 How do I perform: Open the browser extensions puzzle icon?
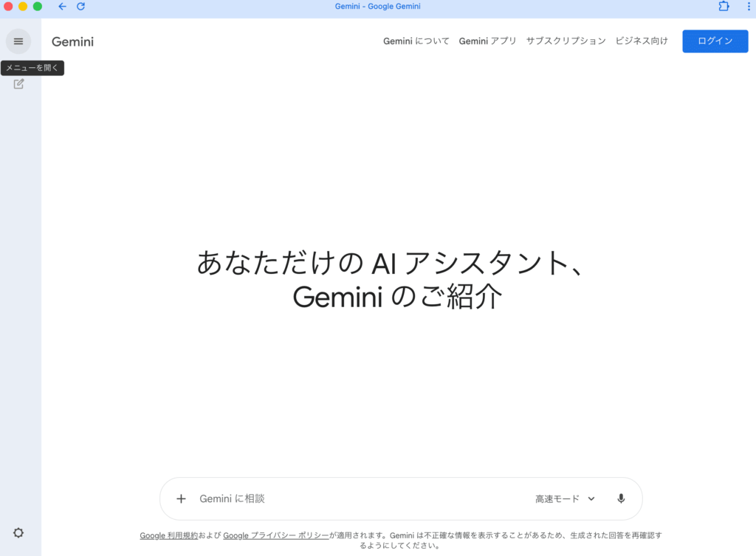[x=723, y=7]
